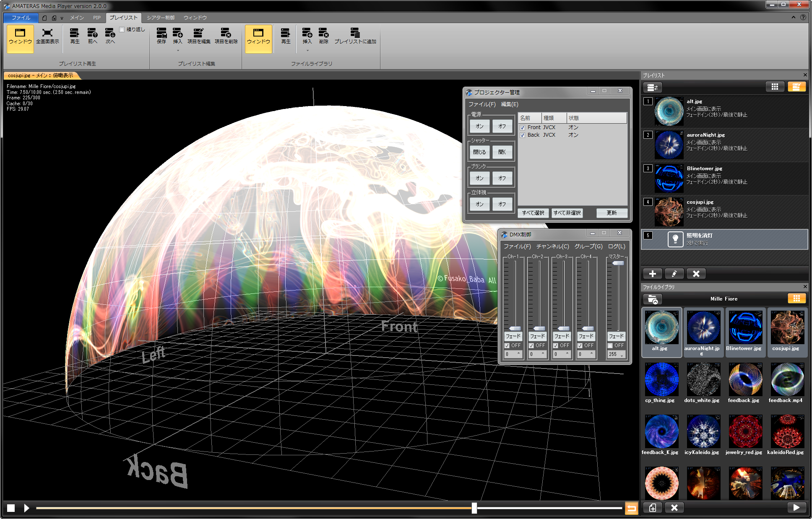Save the playlist with 保存 icon
This screenshot has width=812, height=519.
tap(161, 36)
